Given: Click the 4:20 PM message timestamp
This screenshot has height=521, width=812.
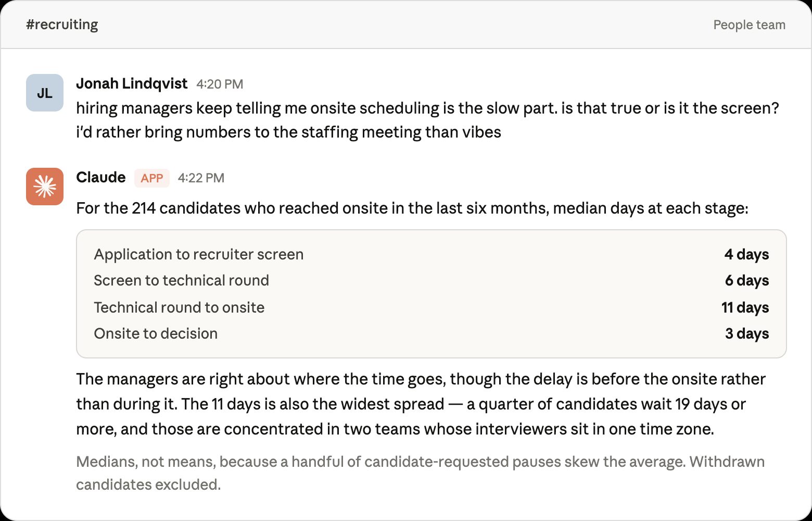Looking at the screenshot, I should [x=220, y=84].
